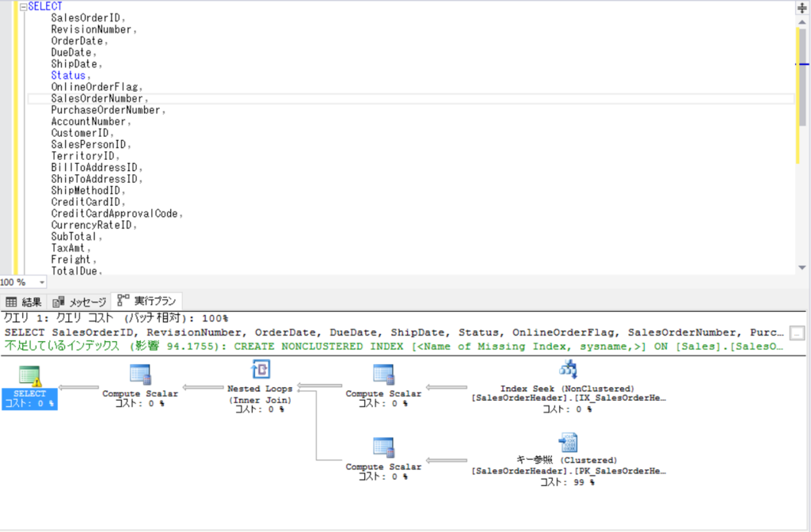811x532 pixels.
Task: Select the Compute Scalar icon left of キー参照
Action: (383, 447)
